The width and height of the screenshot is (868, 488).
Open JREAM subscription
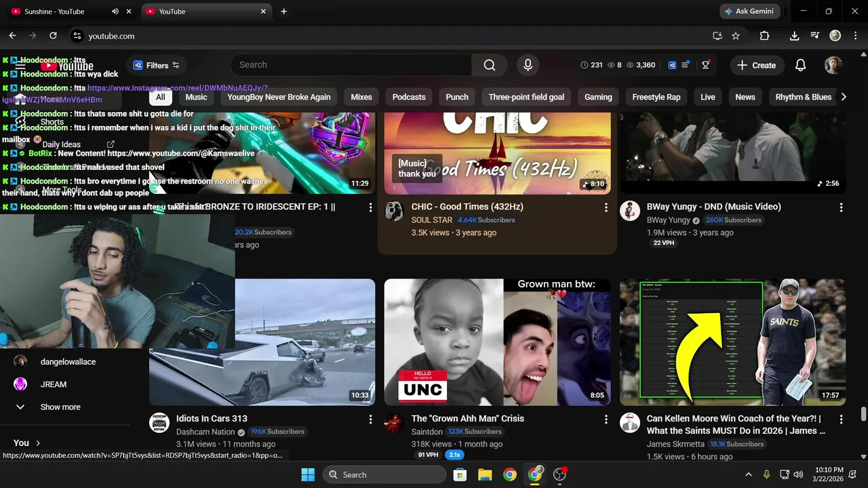pos(53,384)
